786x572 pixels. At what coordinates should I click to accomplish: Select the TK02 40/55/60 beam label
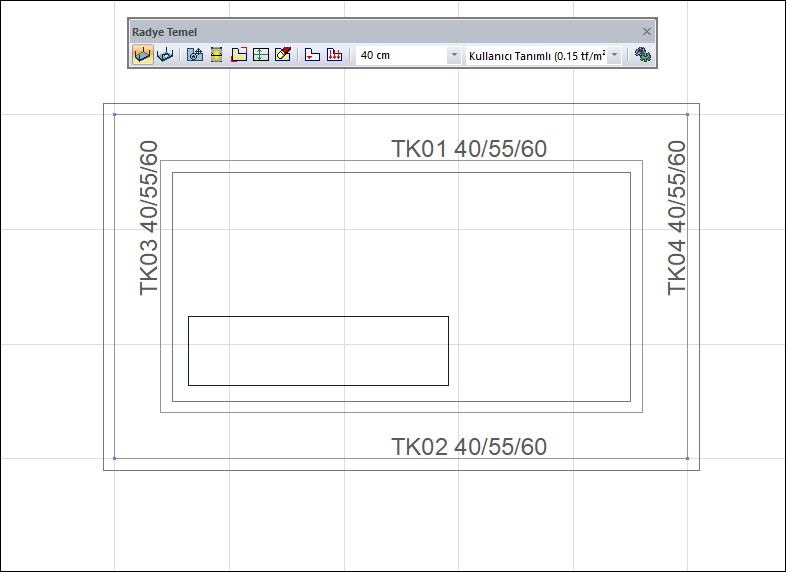coord(469,447)
